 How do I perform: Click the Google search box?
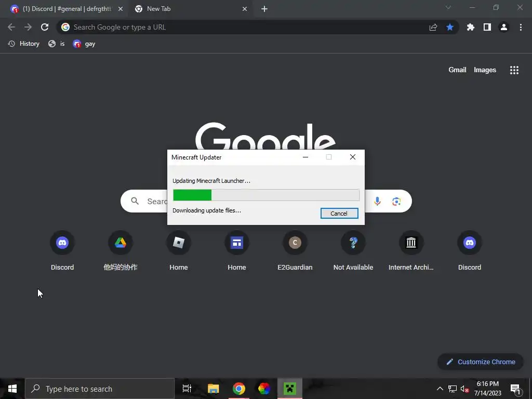pos(266,201)
